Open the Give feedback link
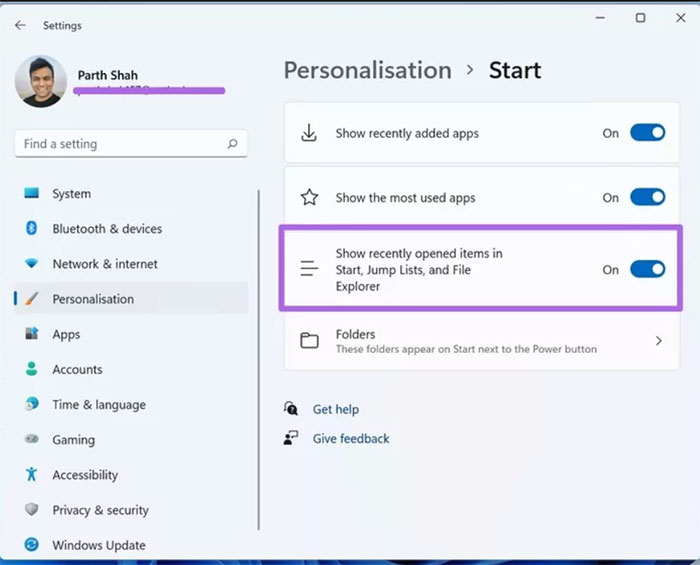Viewport: 700px width, 565px height. tap(350, 438)
